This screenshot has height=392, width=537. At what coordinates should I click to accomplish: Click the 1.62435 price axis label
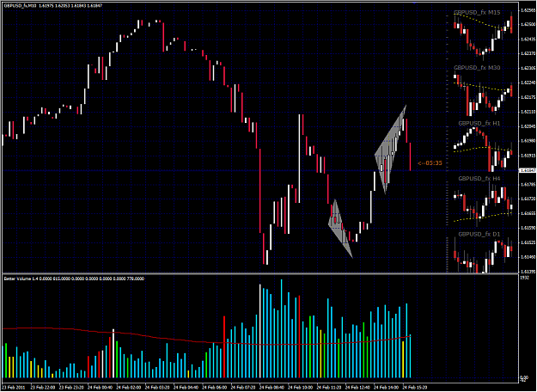point(528,39)
